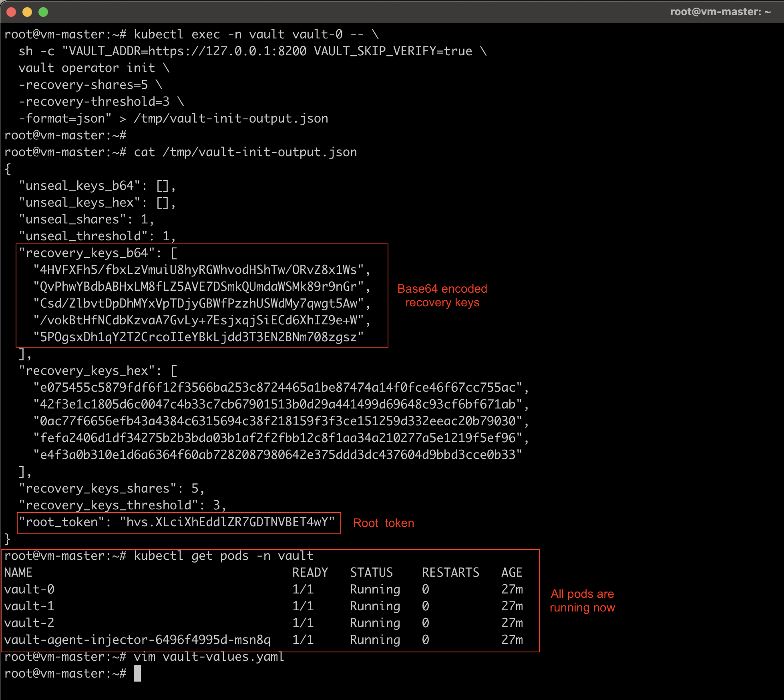The width and height of the screenshot is (784, 700).
Task: Click the STATUS column header
Action: (371, 572)
